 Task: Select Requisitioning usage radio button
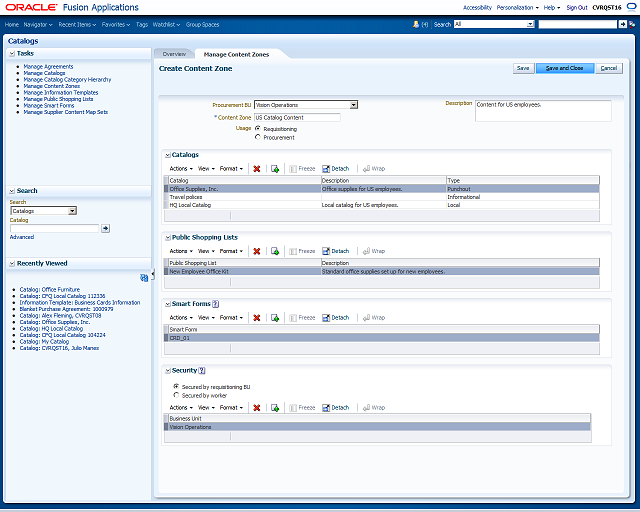tap(258, 128)
